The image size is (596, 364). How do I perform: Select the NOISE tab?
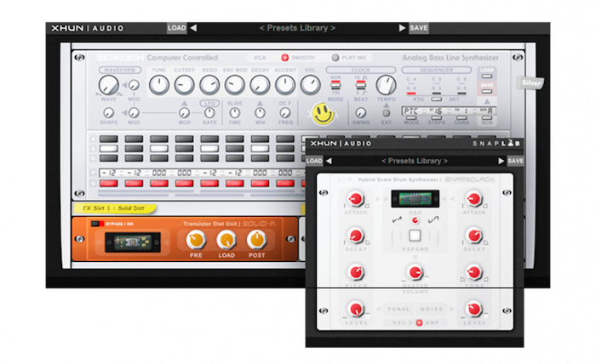pos(432,309)
